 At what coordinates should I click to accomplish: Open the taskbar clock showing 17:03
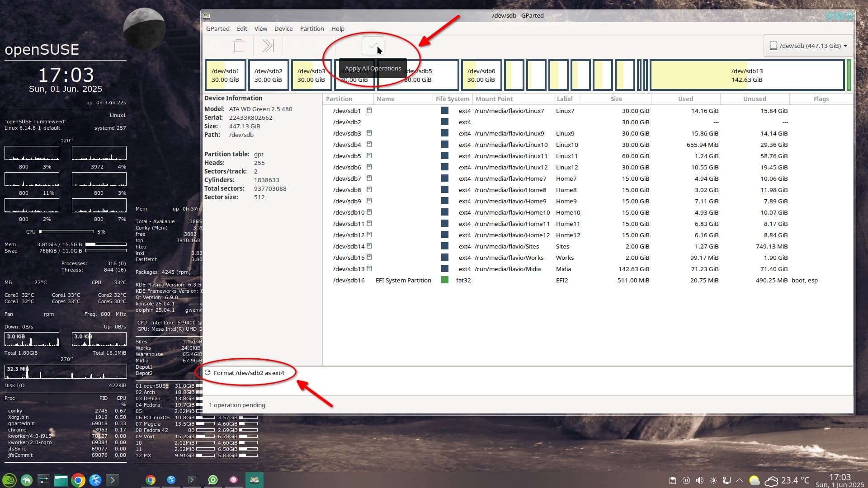click(840, 480)
